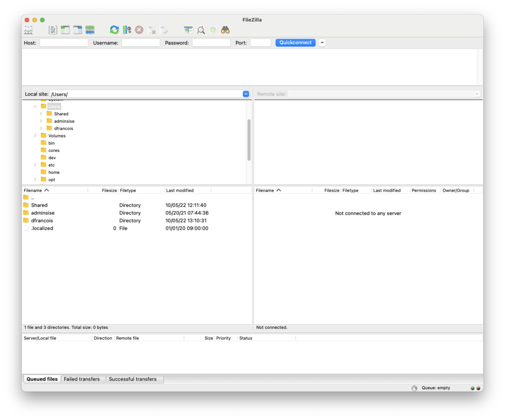Viewport: 505px width, 420px height.
Task: Toggle processing of the transfer queue
Action: [127, 30]
